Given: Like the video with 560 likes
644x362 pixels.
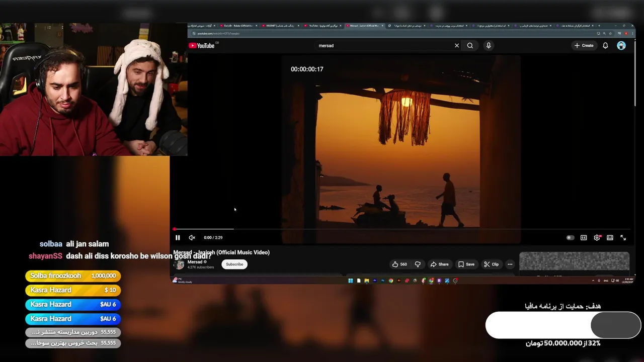Looking at the screenshot, I should coord(400,264).
